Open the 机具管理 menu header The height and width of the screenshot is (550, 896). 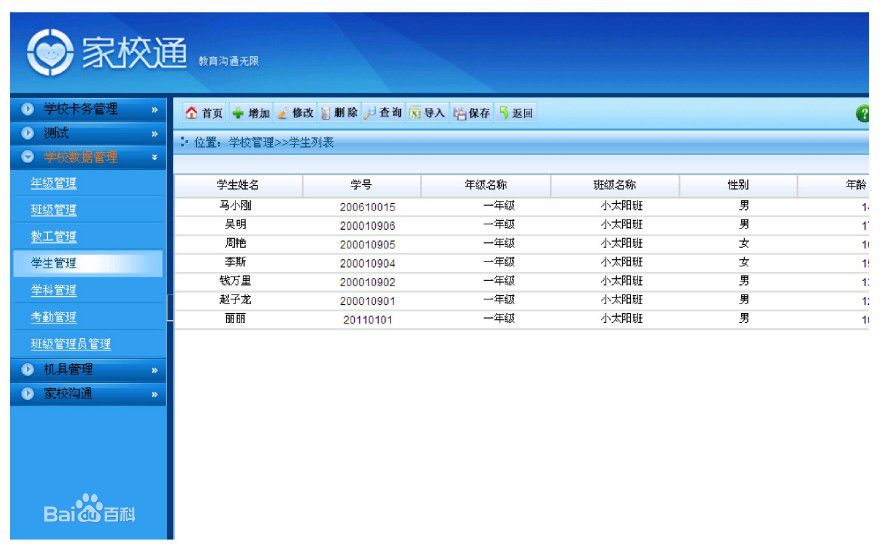[88, 370]
